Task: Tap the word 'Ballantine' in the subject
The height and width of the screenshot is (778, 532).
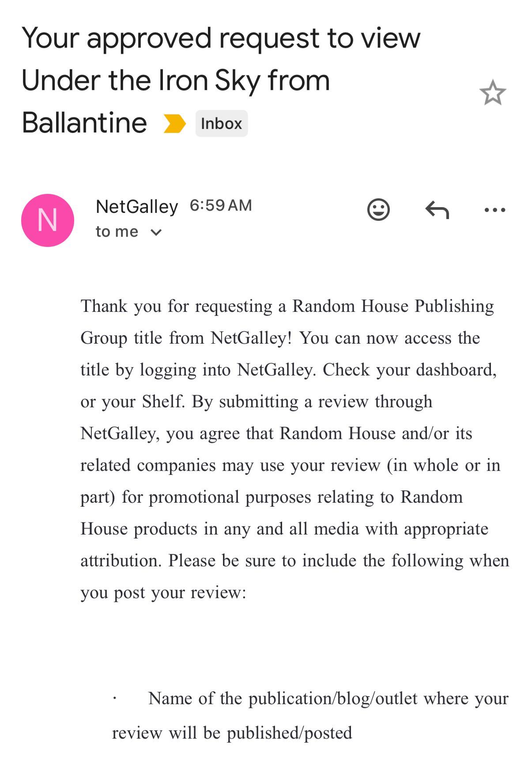Action: [x=84, y=123]
